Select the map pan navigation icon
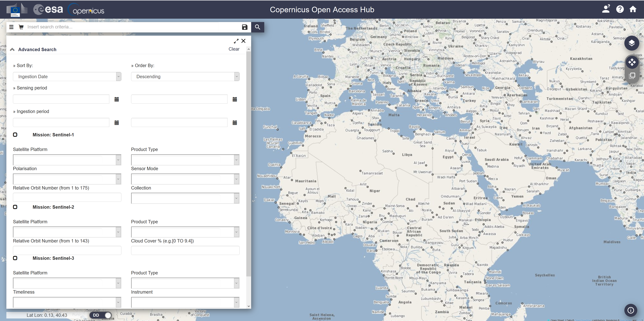This screenshot has height=321, width=644. [x=632, y=62]
